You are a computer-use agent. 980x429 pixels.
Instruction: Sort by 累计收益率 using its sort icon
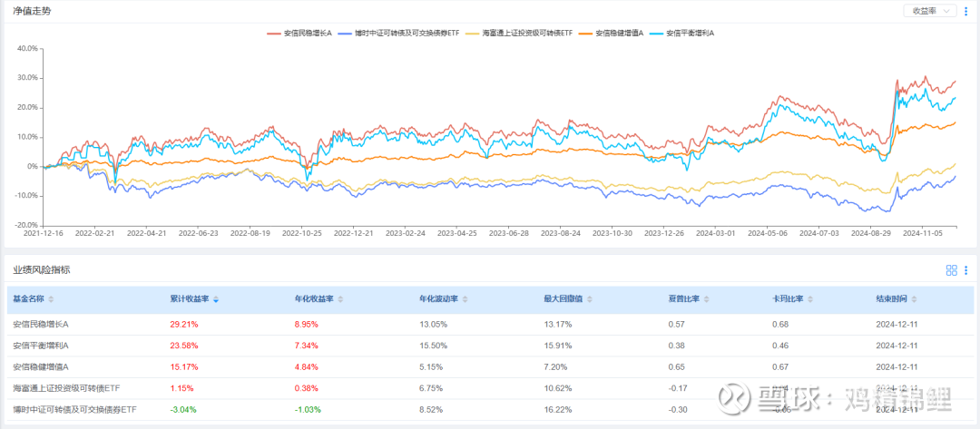[x=216, y=299]
